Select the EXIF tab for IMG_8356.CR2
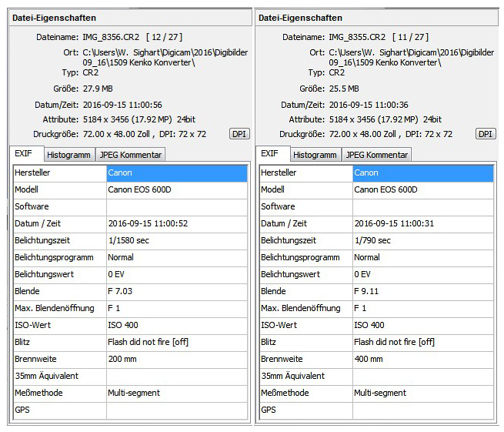The width and height of the screenshot is (504, 432). (25, 154)
